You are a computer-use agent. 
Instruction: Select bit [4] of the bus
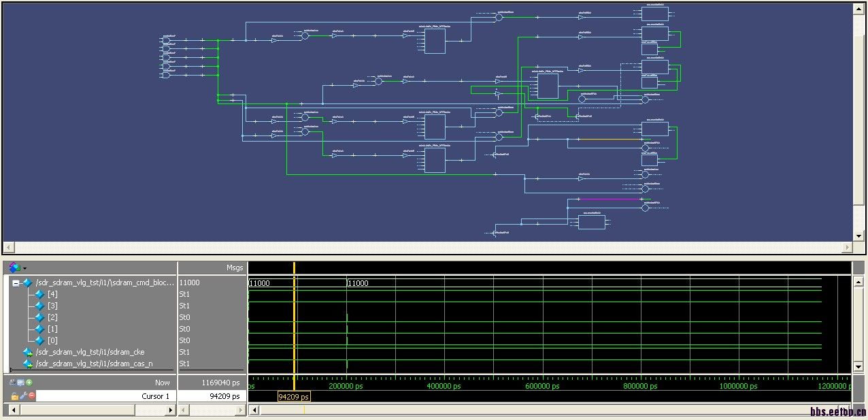point(52,294)
